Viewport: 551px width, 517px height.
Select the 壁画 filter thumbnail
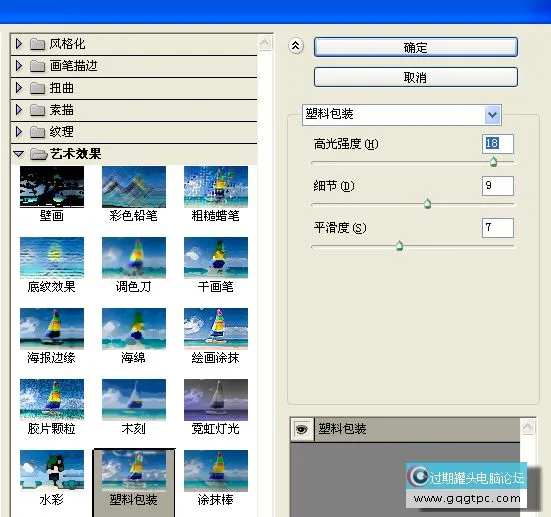52,187
